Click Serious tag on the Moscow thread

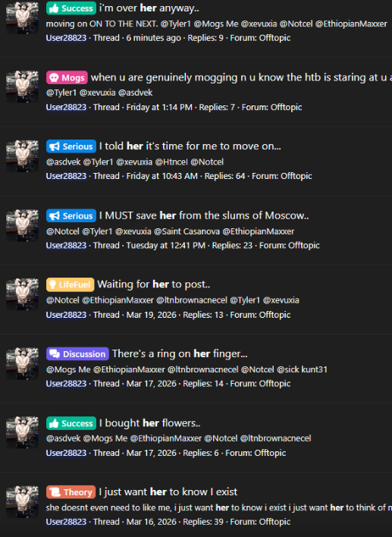tap(71, 215)
